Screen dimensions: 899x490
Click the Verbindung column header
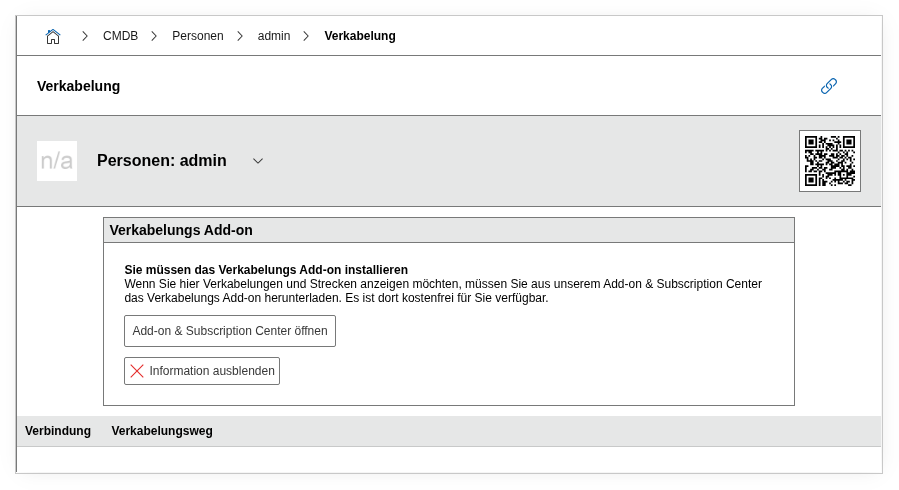coord(58,431)
